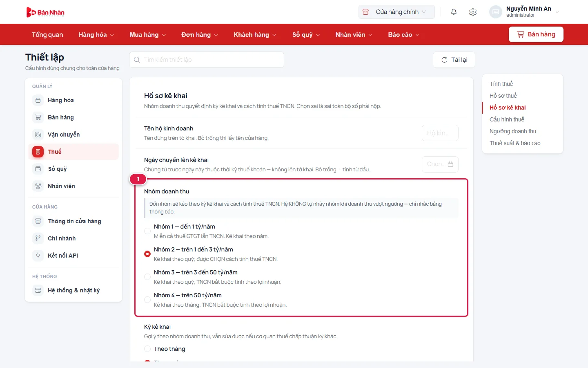Expand the Báo cáo menu
Image resolution: width=588 pixels, height=368 pixels.
(404, 35)
